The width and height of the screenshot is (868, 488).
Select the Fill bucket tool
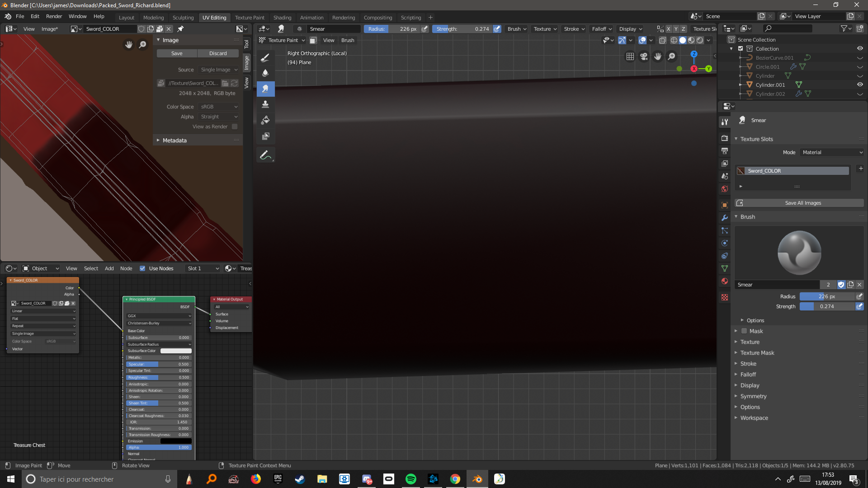pos(265,120)
